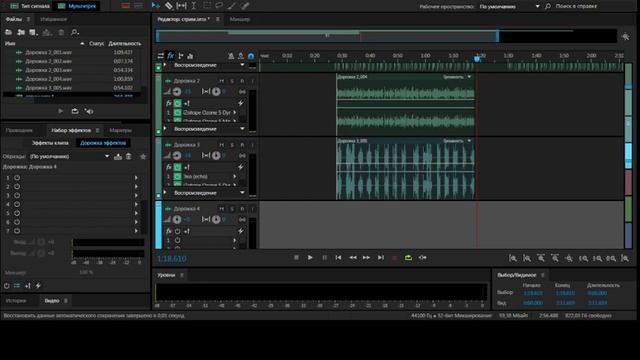Click the Stop button in transport
The height and width of the screenshot is (360, 640).
pos(296,258)
